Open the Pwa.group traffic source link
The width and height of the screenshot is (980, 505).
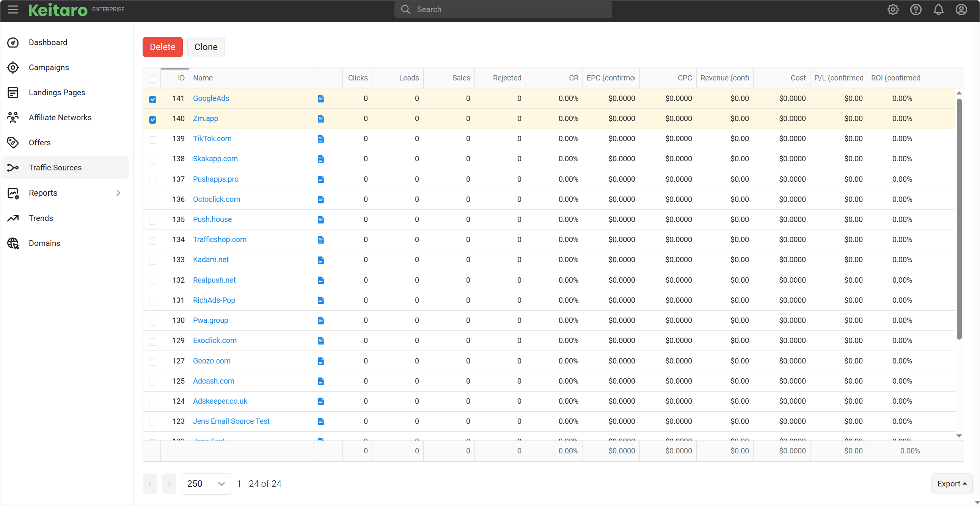[210, 321]
